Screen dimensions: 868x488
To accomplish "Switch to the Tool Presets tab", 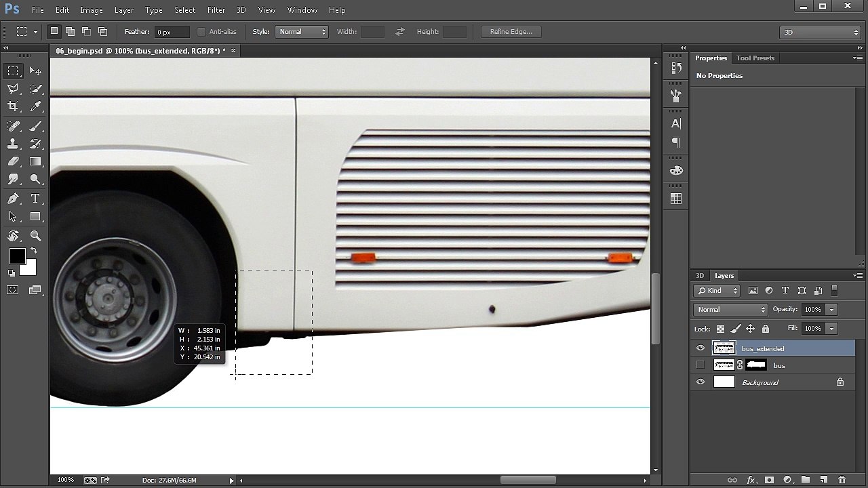I will point(755,58).
